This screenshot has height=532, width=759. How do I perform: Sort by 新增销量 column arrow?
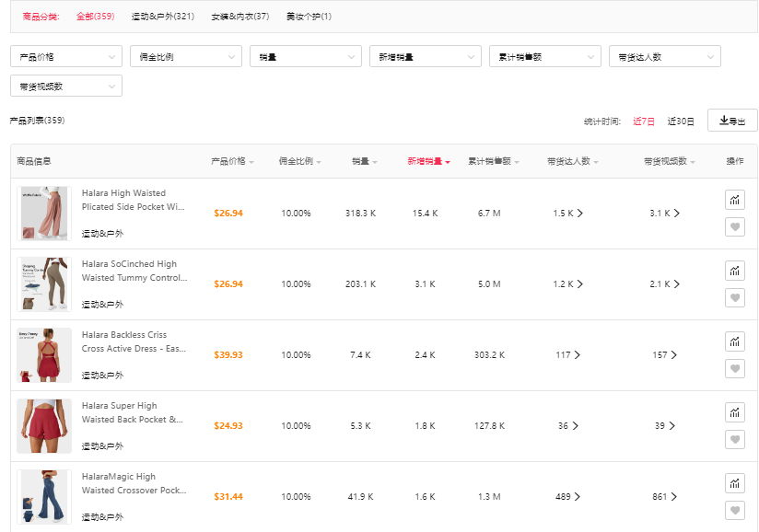point(448,162)
